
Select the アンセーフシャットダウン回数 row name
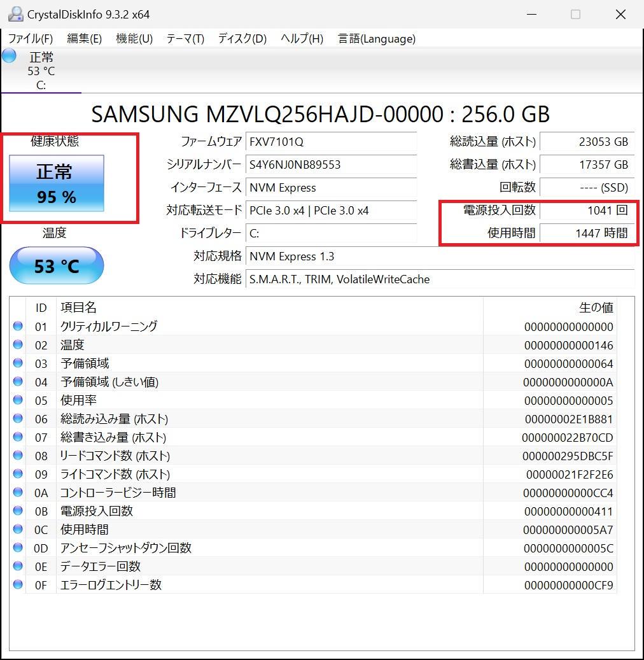coord(126,548)
